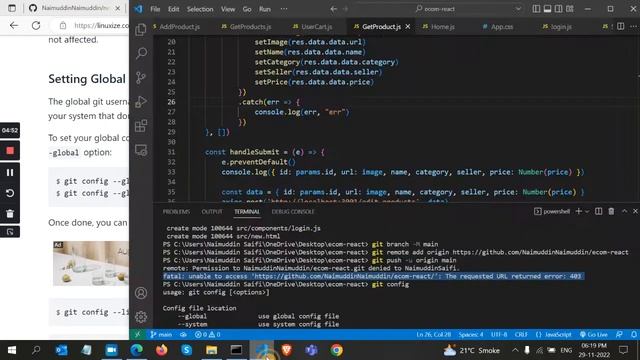Open the File menu
Viewport: 640px width, 360px height.
tap(155, 9)
